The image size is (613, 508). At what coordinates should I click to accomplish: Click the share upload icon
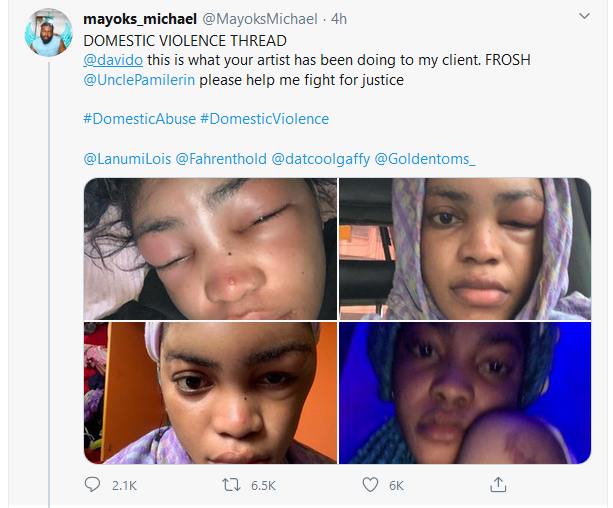pos(498,484)
